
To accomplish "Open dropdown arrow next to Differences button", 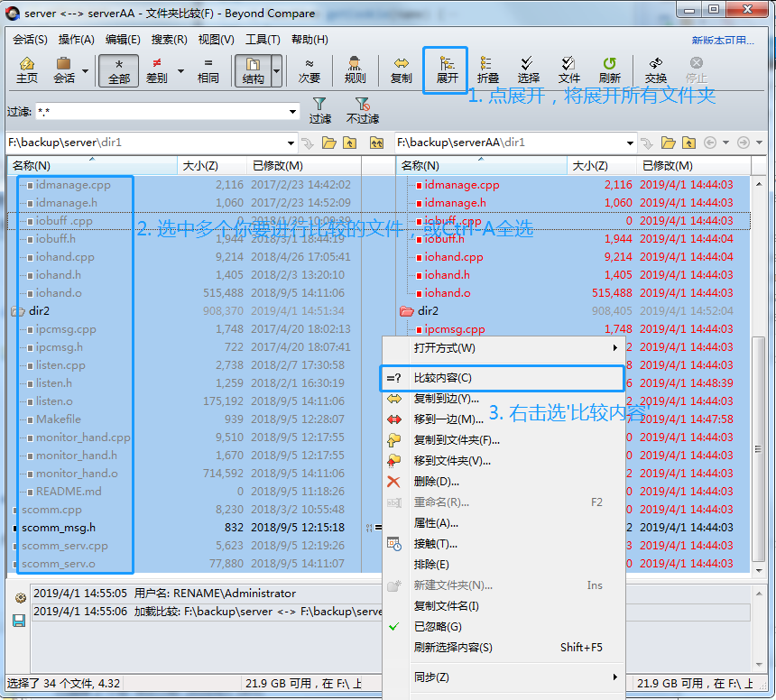I will tap(180, 70).
